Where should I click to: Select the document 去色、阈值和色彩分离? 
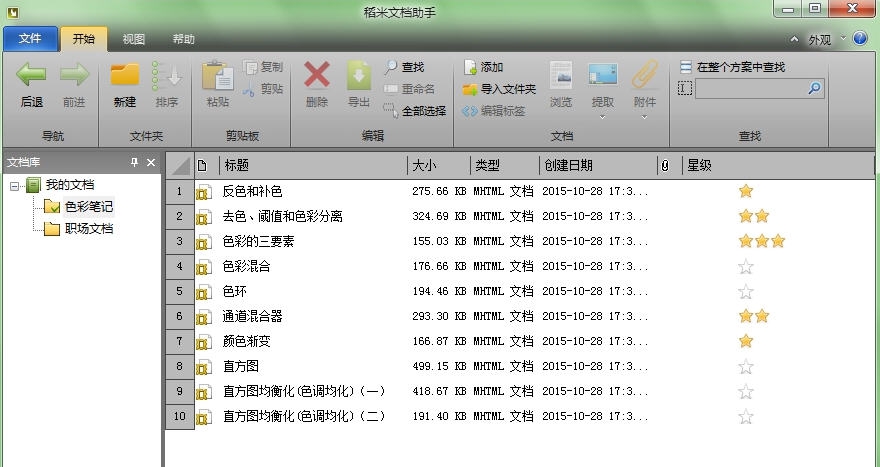(x=282, y=216)
